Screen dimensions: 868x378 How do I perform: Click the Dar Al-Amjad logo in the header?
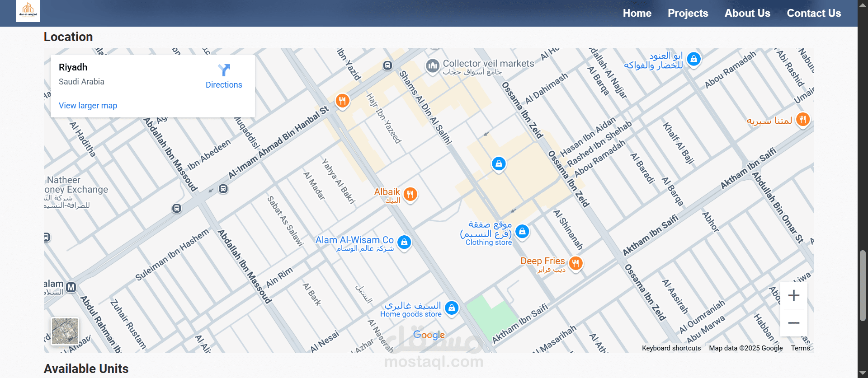coord(28,10)
